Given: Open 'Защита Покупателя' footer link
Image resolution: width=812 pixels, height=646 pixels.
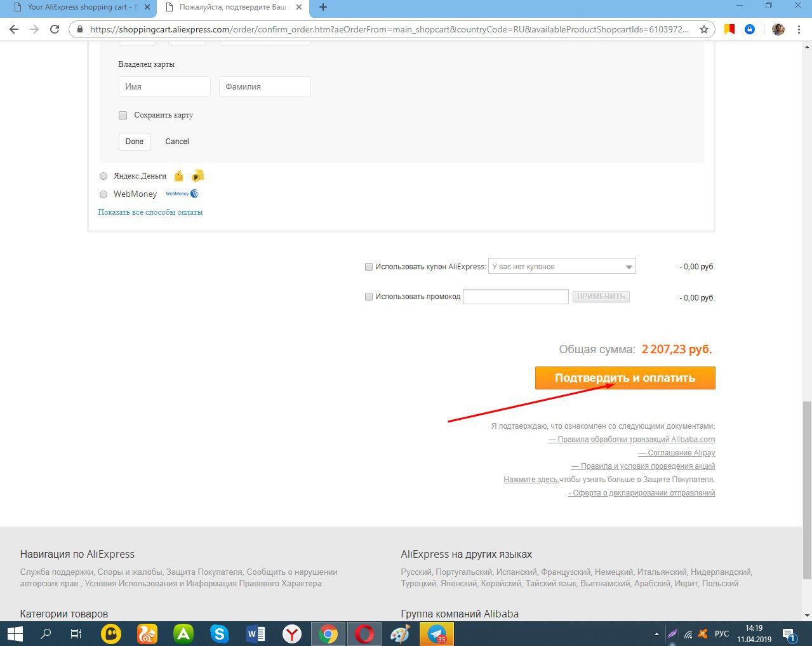Looking at the screenshot, I should point(204,572).
